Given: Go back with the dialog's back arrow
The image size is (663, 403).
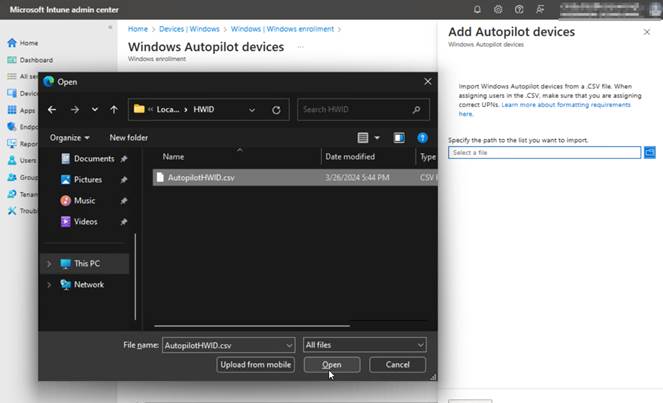Looking at the screenshot, I should 51,109.
